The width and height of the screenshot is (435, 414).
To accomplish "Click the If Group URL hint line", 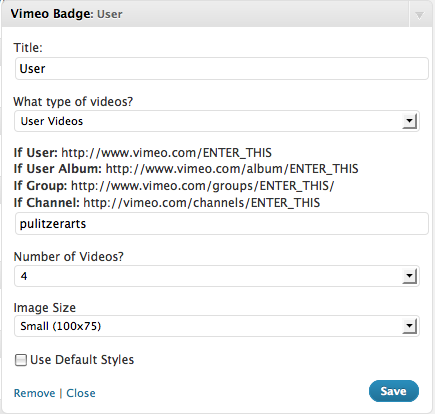I will point(174,186).
